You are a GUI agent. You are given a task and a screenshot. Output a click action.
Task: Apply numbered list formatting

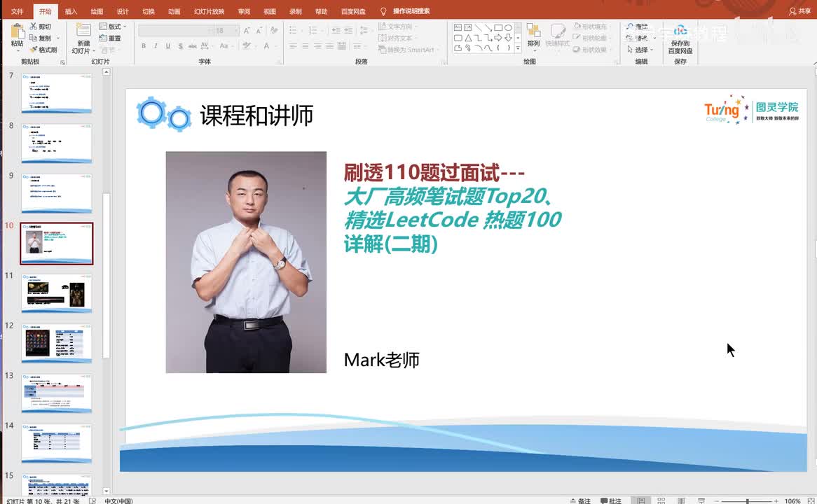tap(314, 30)
